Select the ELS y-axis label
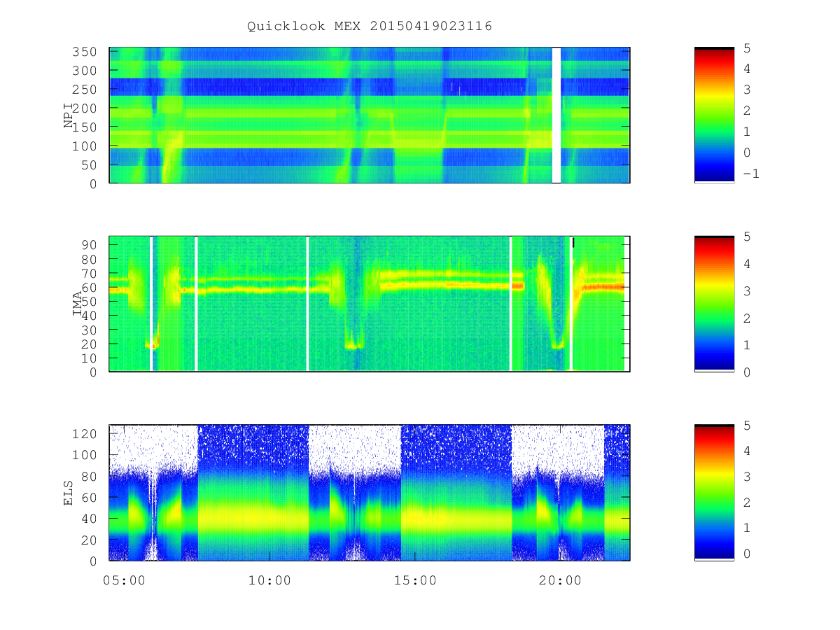Image resolution: width=840 pixels, height=630 pixels. (x=69, y=493)
